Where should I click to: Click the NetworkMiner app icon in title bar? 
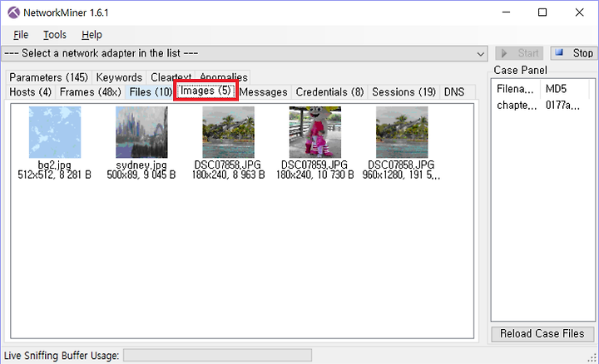coord(13,12)
